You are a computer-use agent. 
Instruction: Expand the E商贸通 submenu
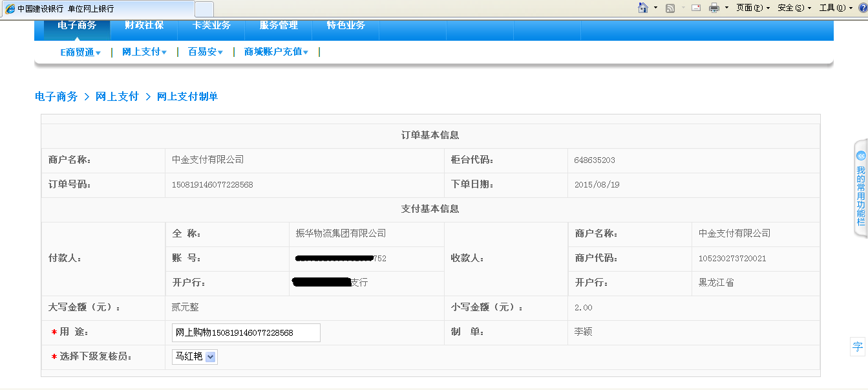[80, 52]
